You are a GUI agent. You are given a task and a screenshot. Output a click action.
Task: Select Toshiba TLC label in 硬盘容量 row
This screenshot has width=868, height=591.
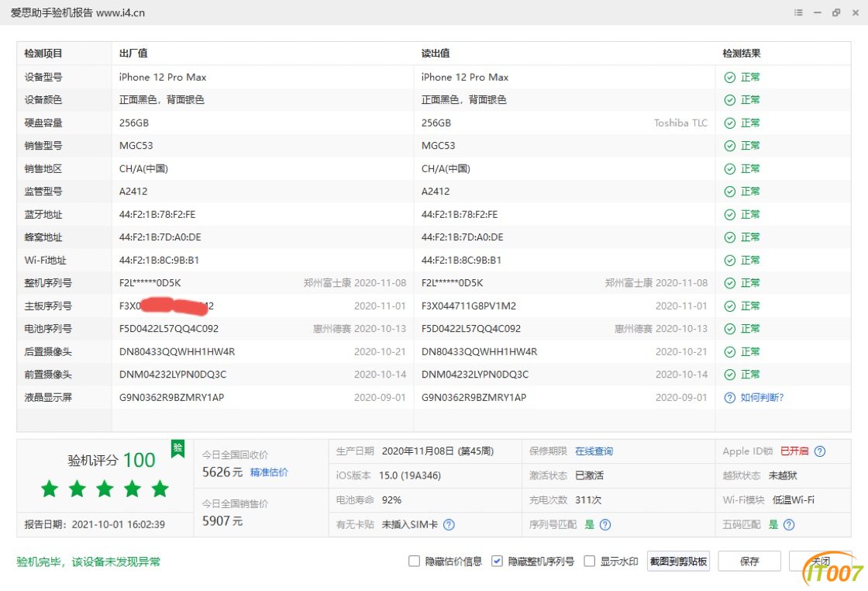681,123
